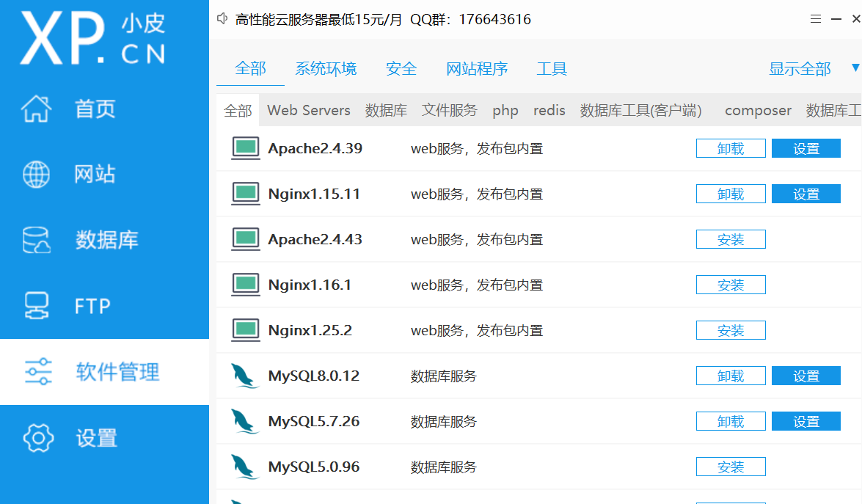Click the database icon in sidebar

point(36,240)
